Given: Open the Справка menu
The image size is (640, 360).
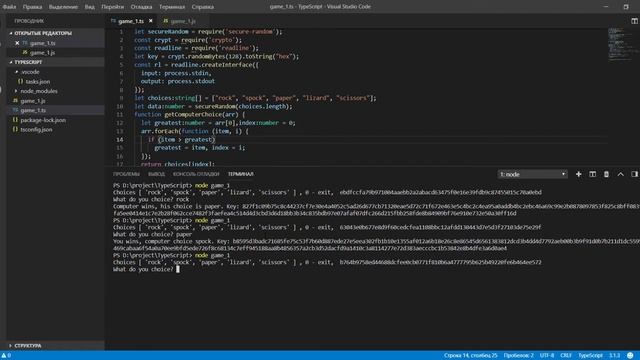Looking at the screenshot, I should click(x=202, y=7).
